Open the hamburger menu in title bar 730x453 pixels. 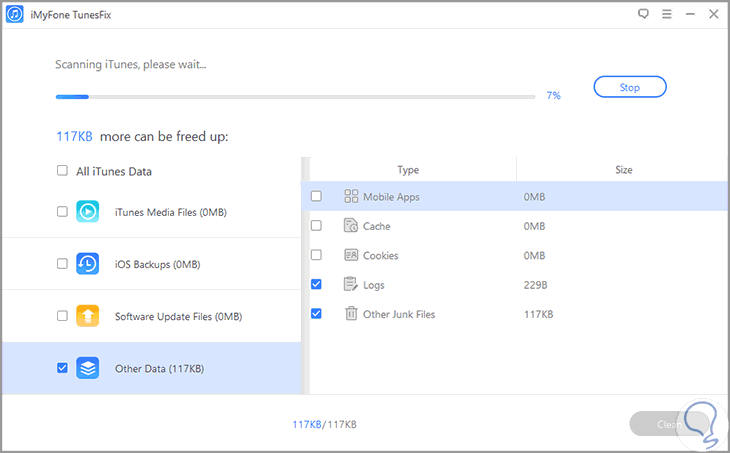pyautogui.click(x=666, y=15)
